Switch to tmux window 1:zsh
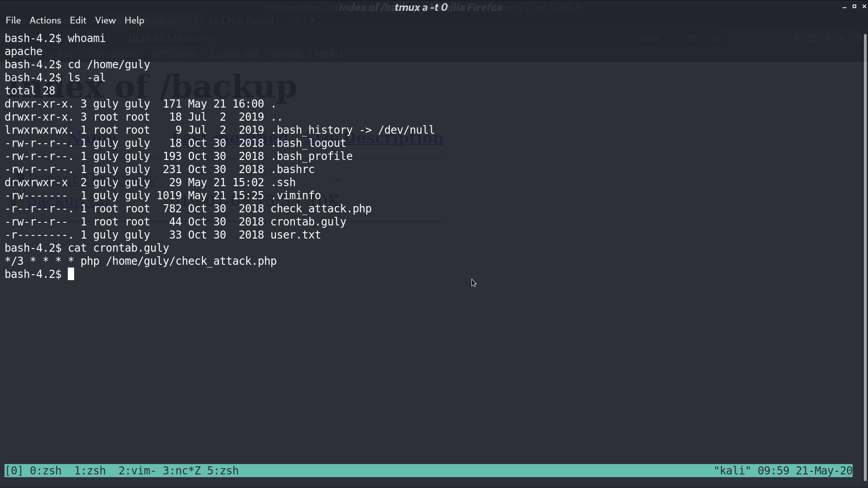868x488 pixels. (90, 471)
